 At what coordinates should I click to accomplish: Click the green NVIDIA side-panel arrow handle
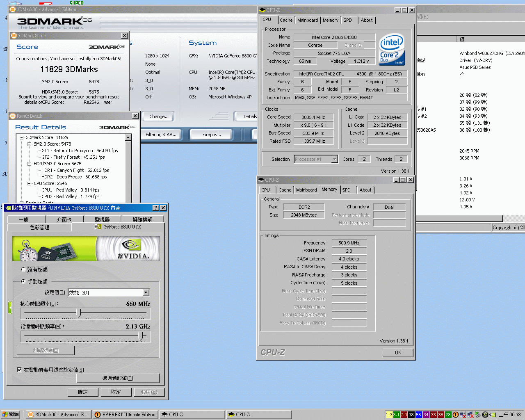point(10,308)
